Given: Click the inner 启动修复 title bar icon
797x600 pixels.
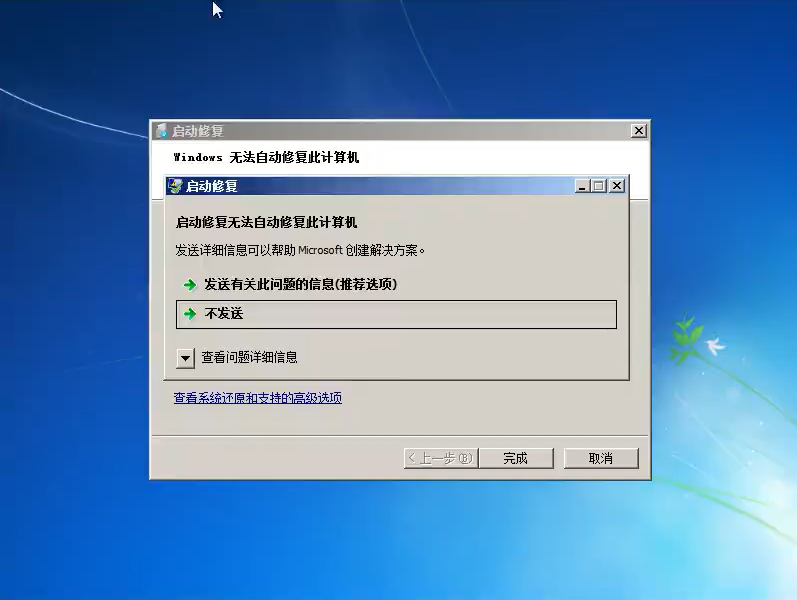Looking at the screenshot, I should pyautogui.click(x=175, y=186).
